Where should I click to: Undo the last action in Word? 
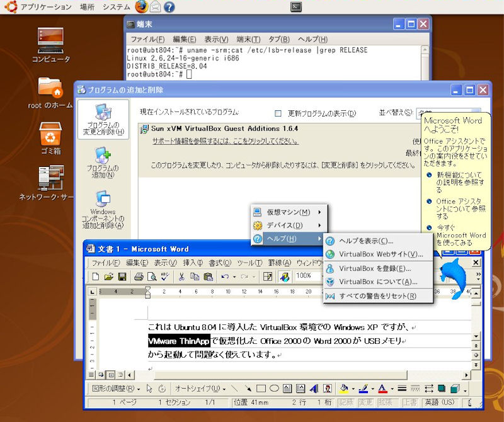[225, 277]
